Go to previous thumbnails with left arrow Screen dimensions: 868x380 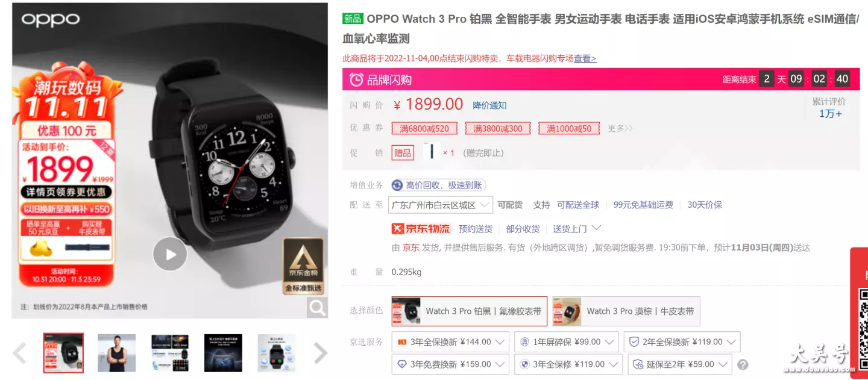tap(20, 353)
